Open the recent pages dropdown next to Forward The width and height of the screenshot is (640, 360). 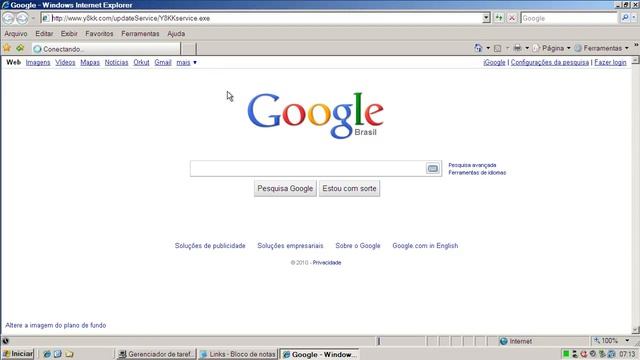point(33,18)
